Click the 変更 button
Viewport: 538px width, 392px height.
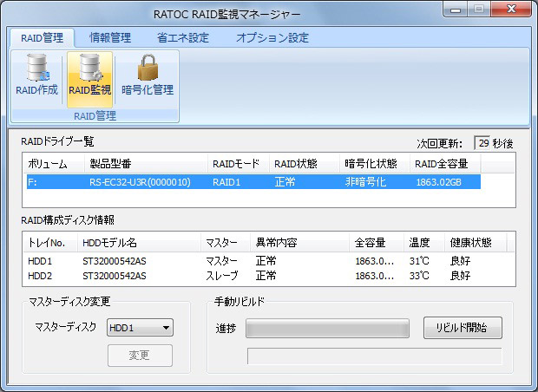(140, 356)
